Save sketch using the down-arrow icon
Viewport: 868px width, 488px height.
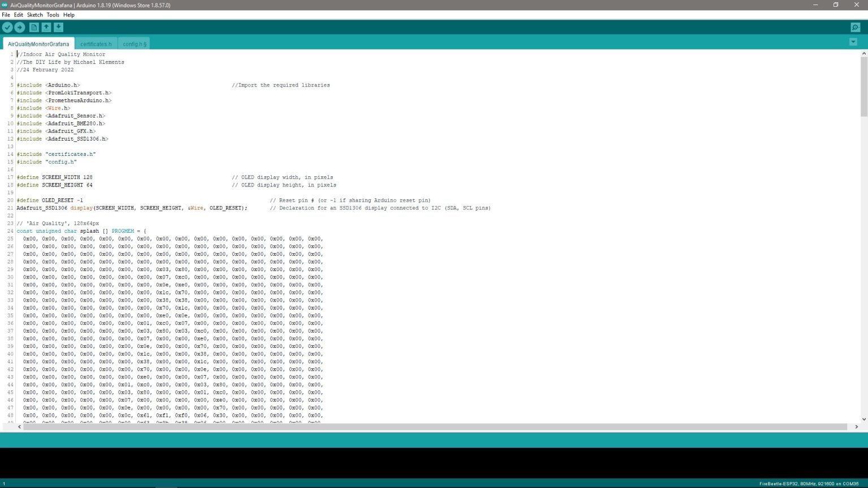(x=58, y=27)
